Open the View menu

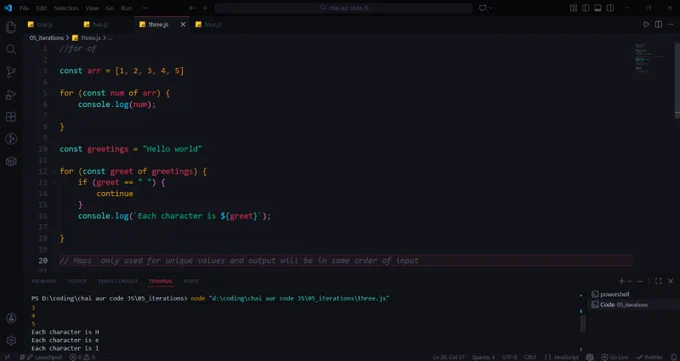[92, 8]
